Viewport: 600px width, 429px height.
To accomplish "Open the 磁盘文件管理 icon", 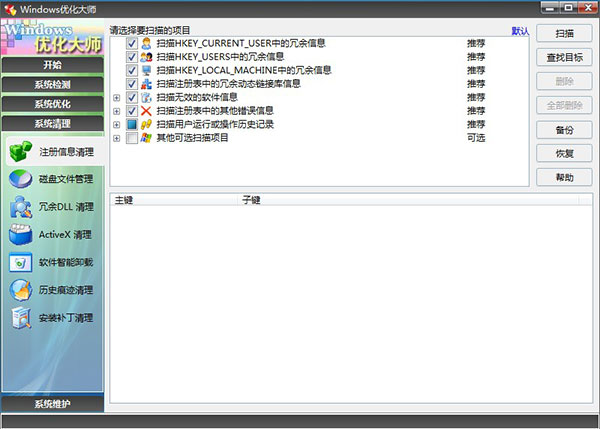I will pos(21,180).
